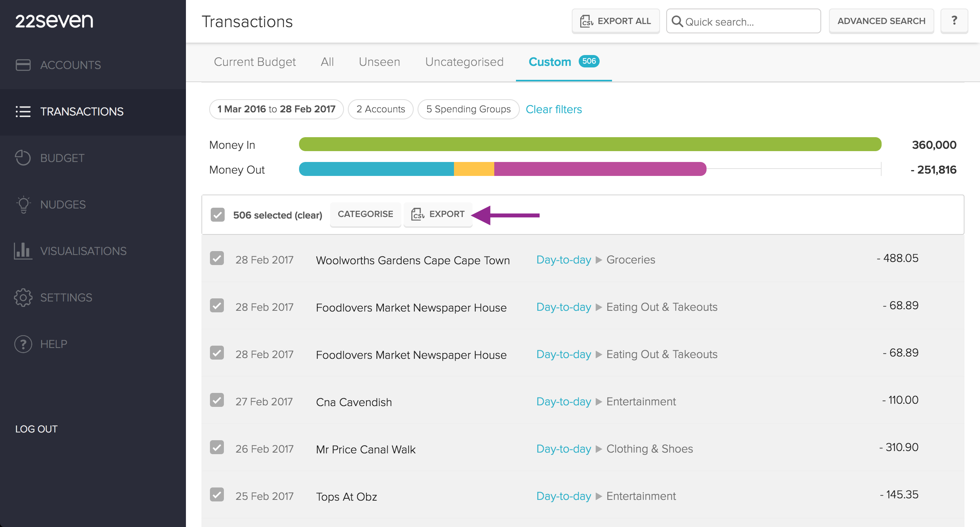Image resolution: width=980 pixels, height=527 pixels.
Task: Expand category arrow for Woolworths Groceries row
Action: [599, 260]
